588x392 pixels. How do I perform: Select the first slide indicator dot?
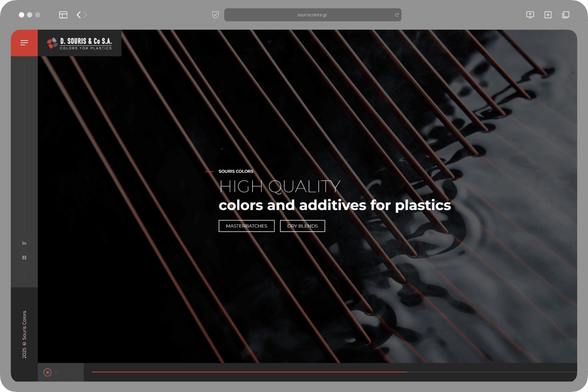pos(47,372)
